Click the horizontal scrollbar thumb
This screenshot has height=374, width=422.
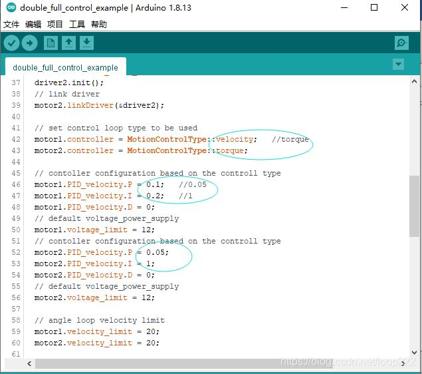[x=184, y=363]
